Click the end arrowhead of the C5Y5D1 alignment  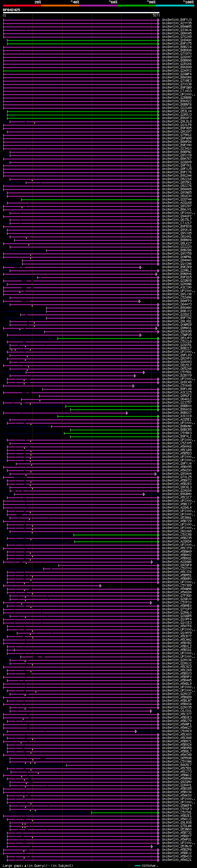pyautogui.click(x=144, y=372)
